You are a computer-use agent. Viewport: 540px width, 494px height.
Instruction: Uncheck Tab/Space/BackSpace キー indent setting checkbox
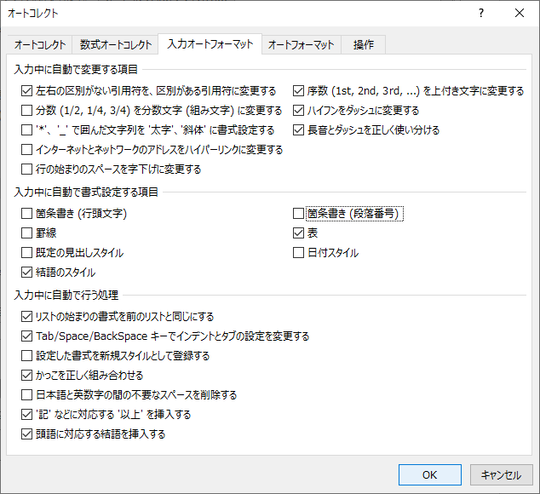(27, 336)
